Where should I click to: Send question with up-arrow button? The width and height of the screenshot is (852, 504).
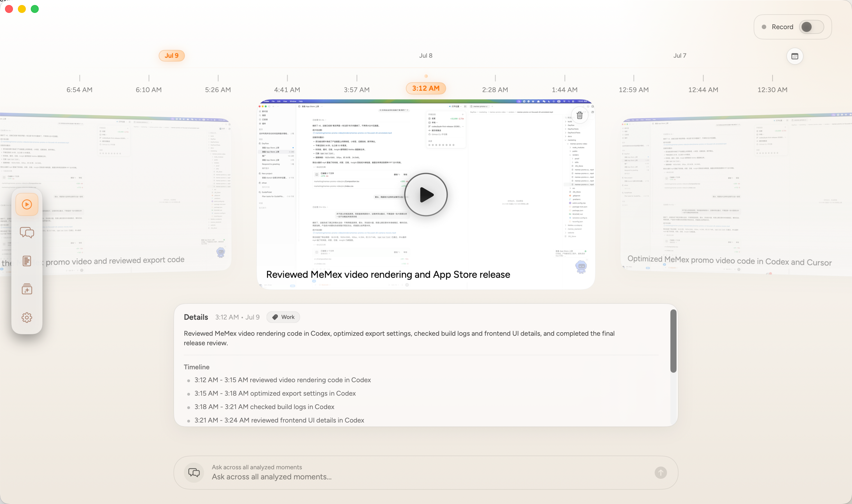click(660, 472)
